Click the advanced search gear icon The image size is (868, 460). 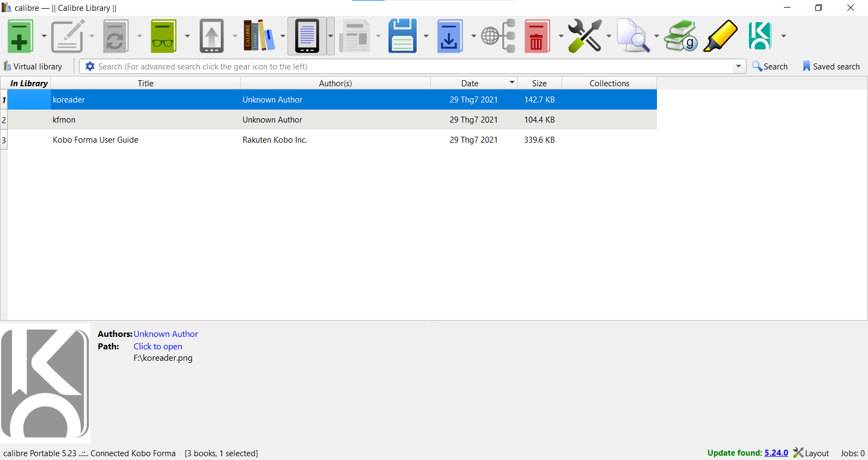(90, 66)
